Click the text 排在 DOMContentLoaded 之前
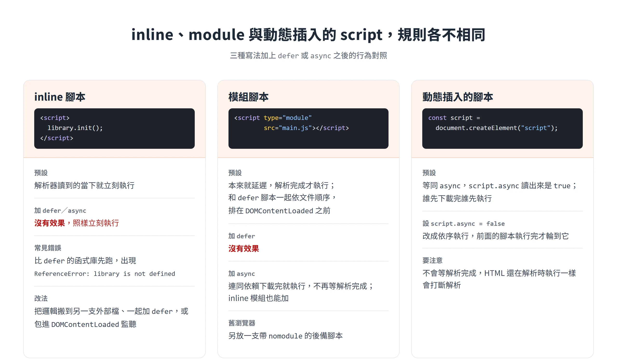The image size is (617, 364). point(279,211)
